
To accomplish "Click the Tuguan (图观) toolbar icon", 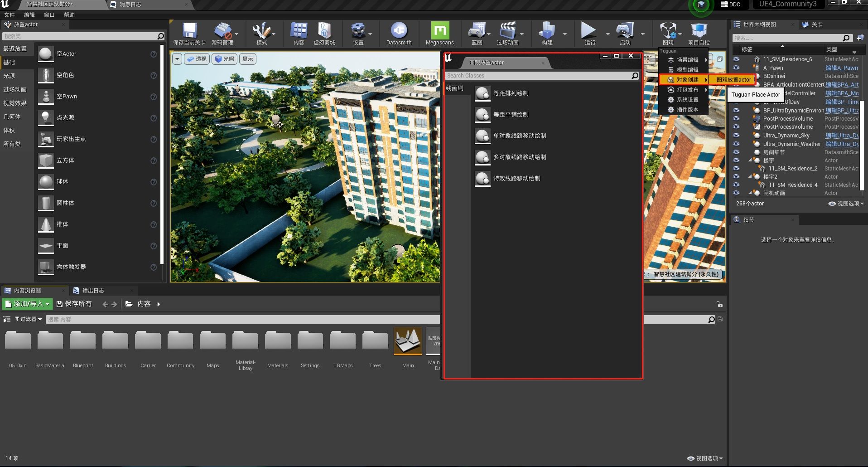I will (x=668, y=31).
